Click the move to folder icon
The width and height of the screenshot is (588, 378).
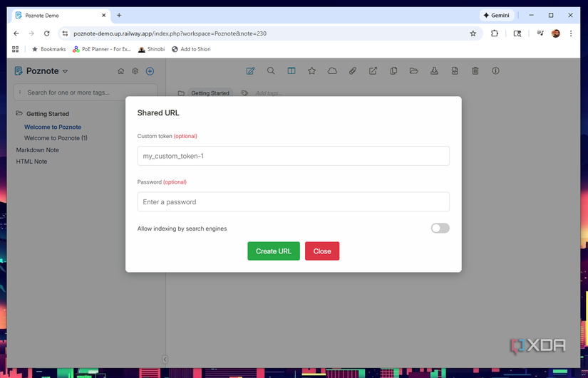[413, 70]
